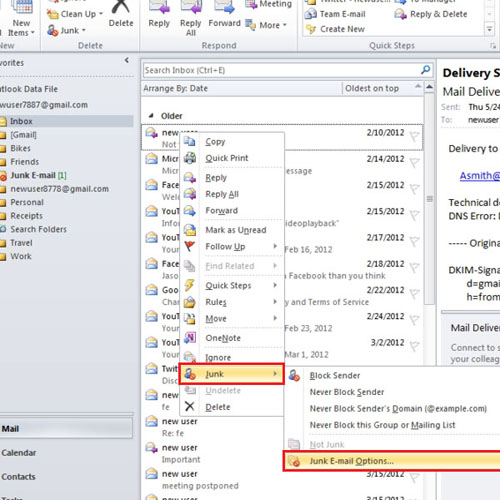This screenshot has height=500, width=500.
Task: Click the Meeting button in the ribbon
Action: coord(269,4)
